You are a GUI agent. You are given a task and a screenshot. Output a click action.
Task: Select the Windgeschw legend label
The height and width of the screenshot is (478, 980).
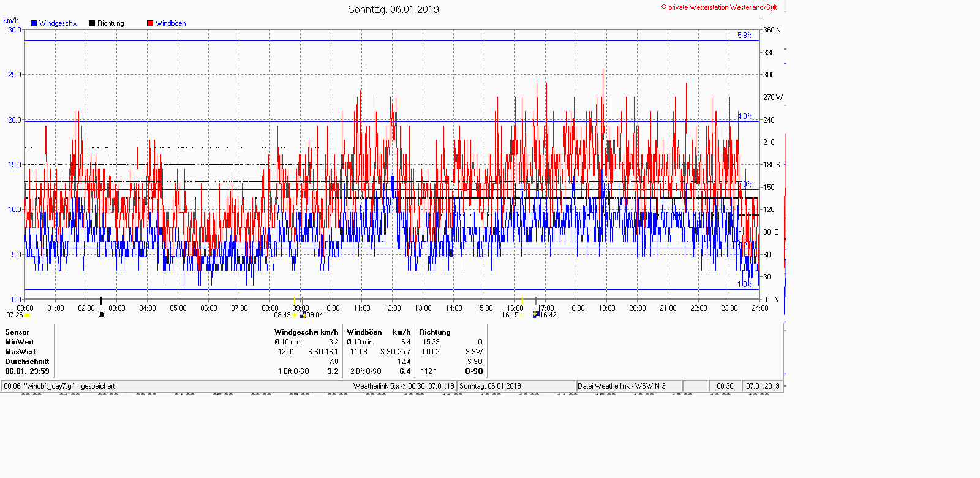click(x=58, y=23)
